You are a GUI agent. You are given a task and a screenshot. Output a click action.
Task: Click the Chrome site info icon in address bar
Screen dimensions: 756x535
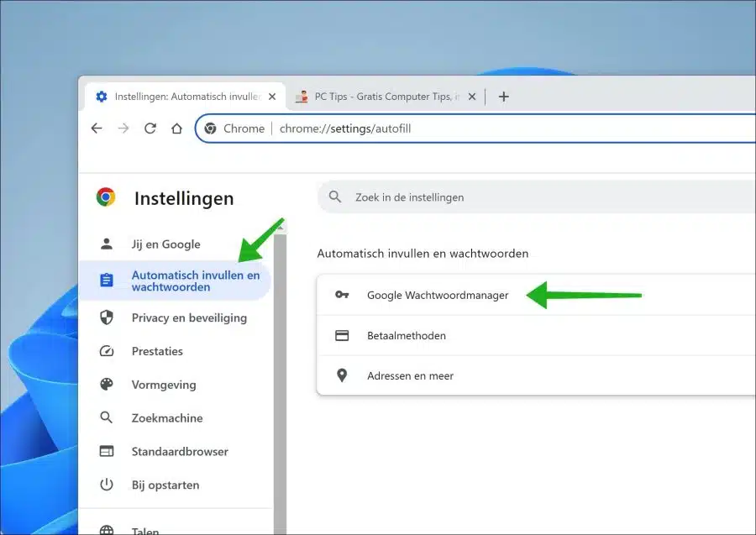[210, 129]
